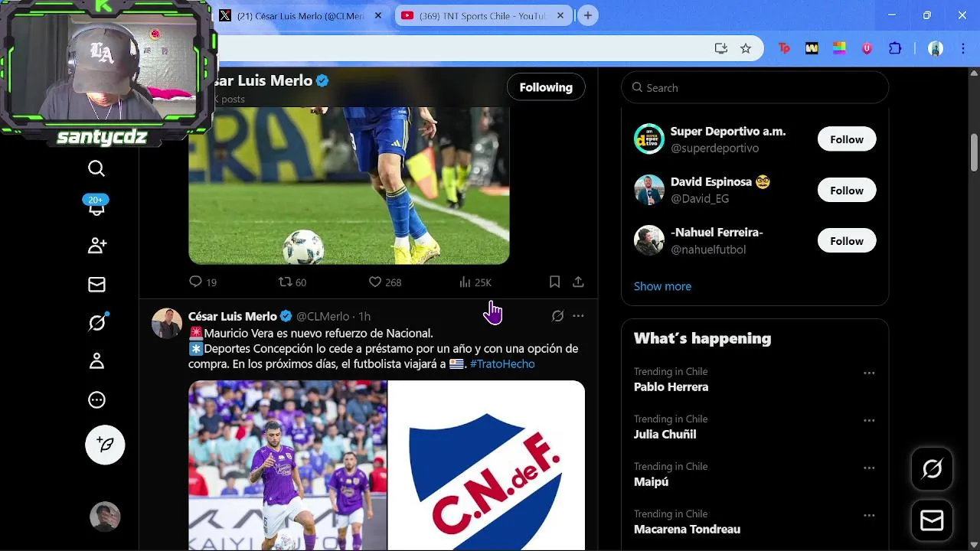Viewport: 980px width, 551px height.
Task: Open floating Grok button at bottom right
Action: (x=932, y=469)
